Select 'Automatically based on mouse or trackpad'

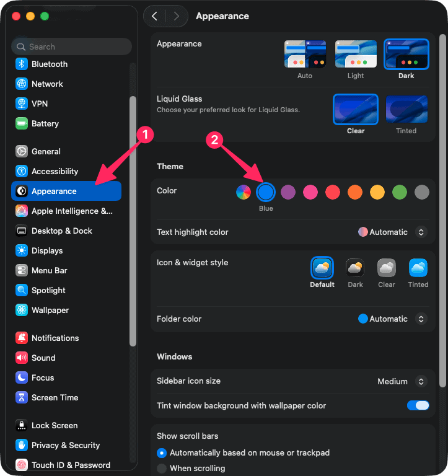coord(162,453)
